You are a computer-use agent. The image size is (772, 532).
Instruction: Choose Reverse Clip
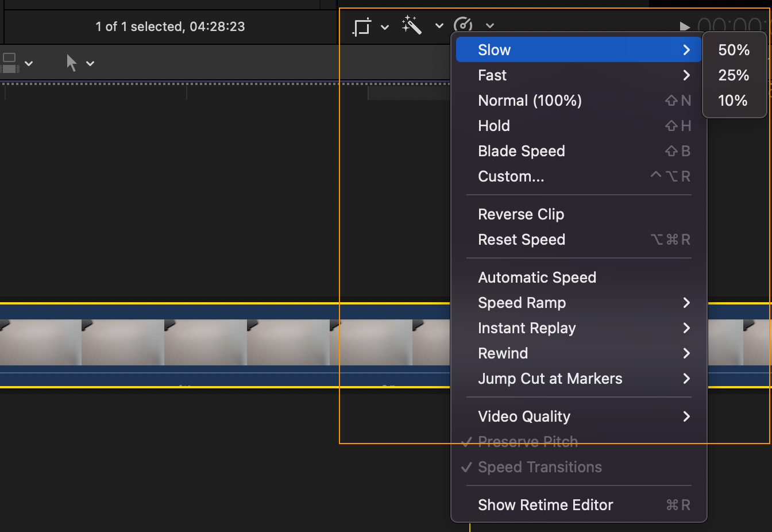point(579,214)
